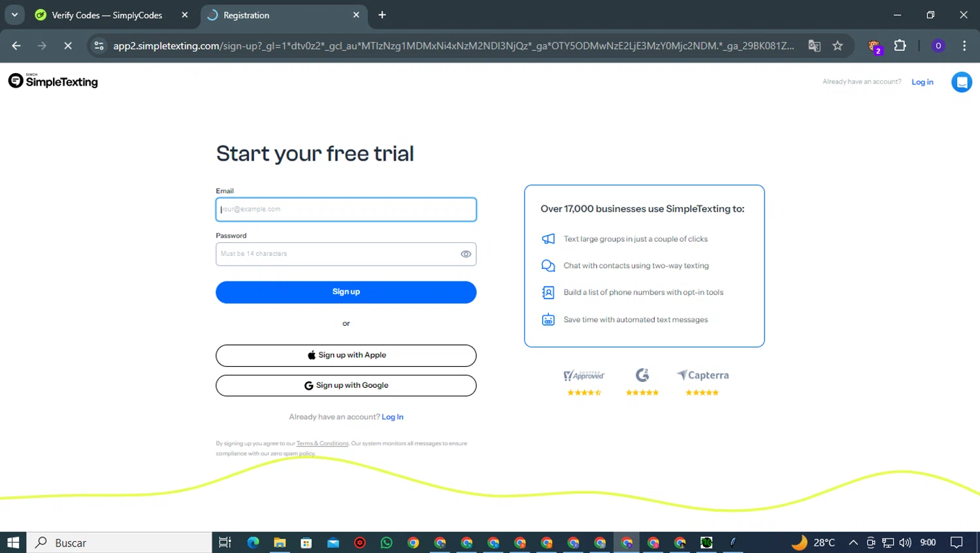
Task: Open File Explorer from taskbar
Action: 280,543
